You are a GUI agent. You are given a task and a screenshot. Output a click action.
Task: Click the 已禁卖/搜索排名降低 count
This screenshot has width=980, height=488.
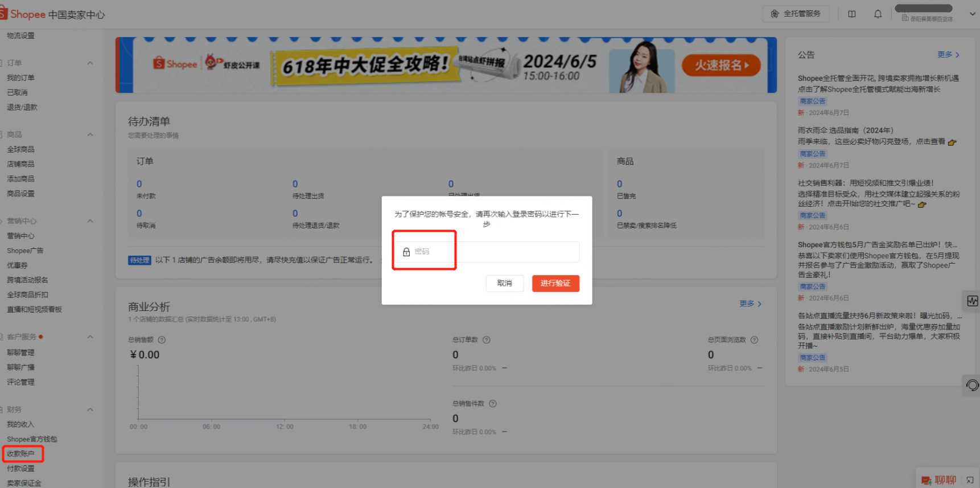620,214
